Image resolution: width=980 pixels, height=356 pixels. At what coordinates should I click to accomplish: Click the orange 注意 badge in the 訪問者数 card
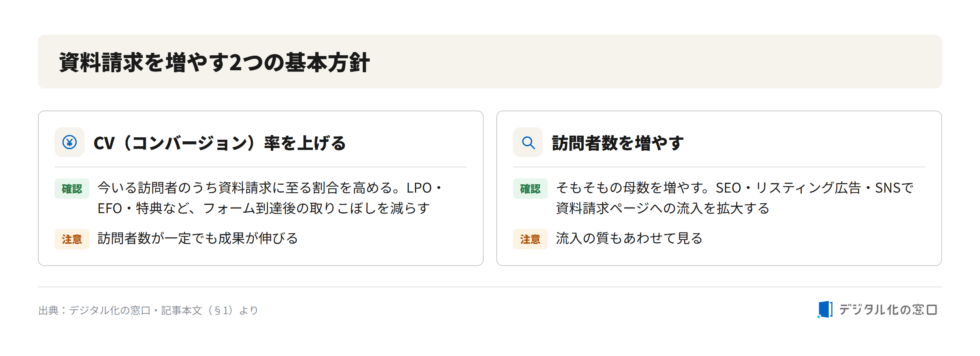(x=530, y=239)
